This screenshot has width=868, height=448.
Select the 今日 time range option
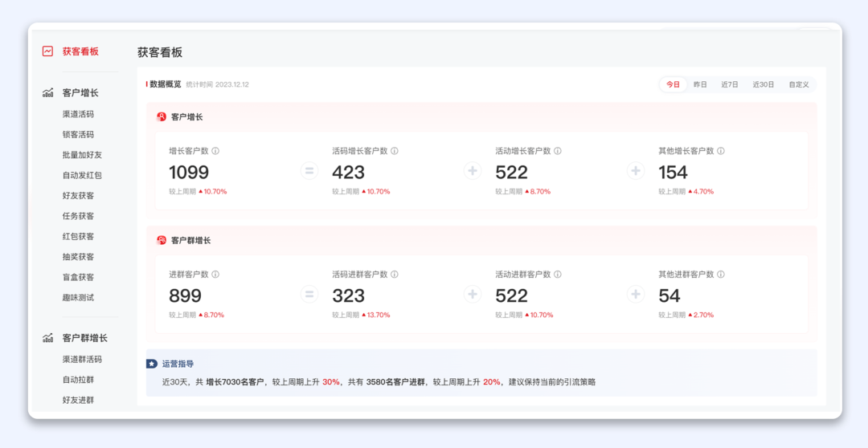[x=673, y=84]
